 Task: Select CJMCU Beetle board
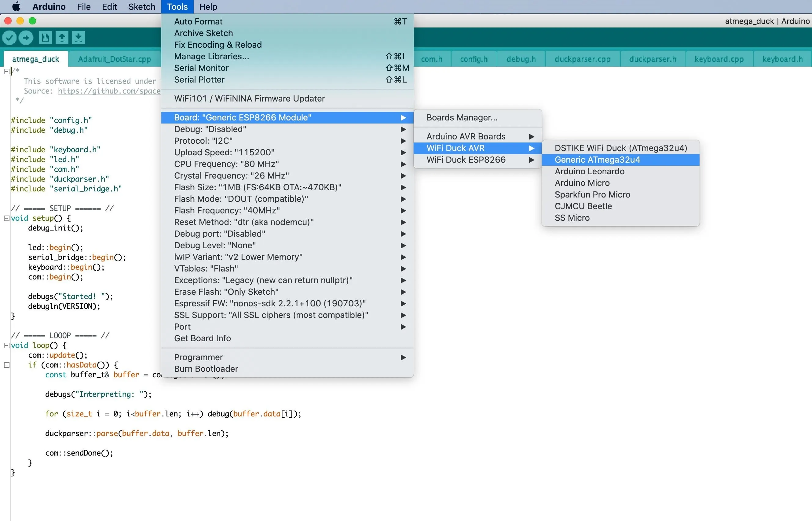point(621,206)
